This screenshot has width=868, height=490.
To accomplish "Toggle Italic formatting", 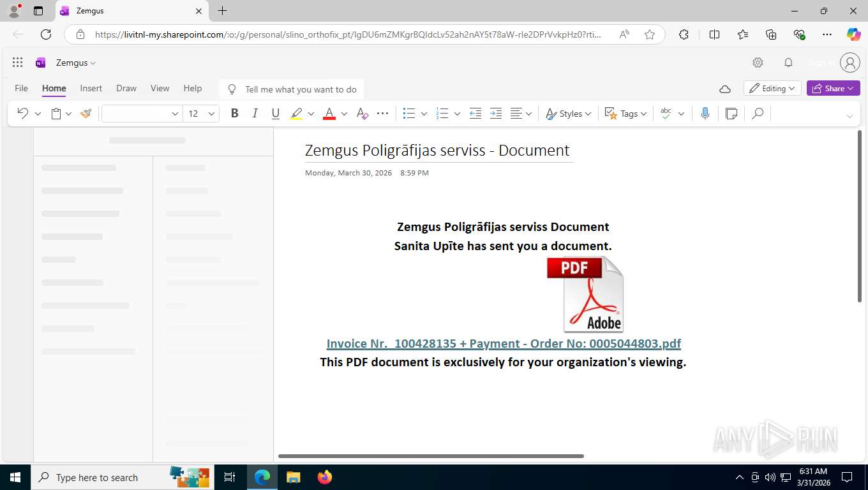I will click(x=255, y=114).
